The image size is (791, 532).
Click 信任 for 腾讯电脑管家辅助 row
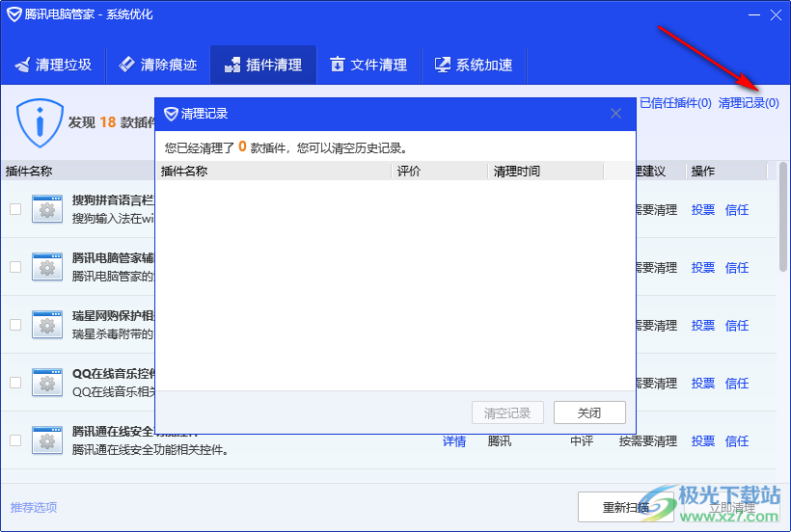[x=737, y=268]
